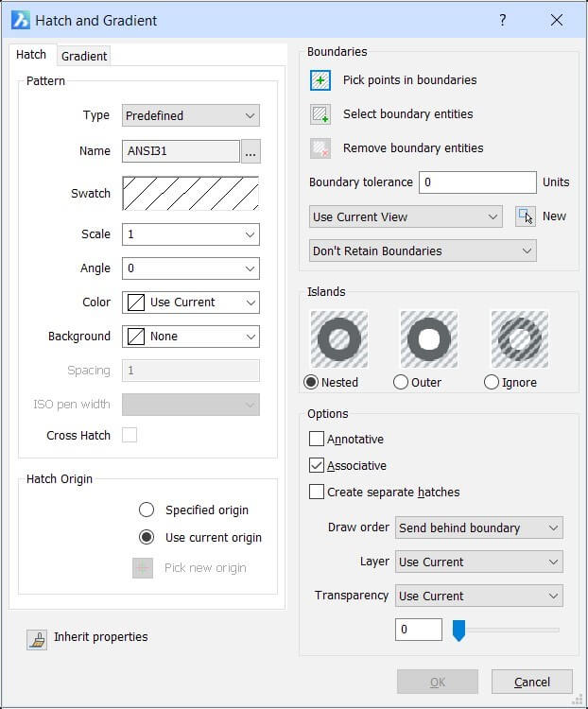The width and height of the screenshot is (588, 709).
Task: Click the Ignore island style thumbnail
Action: pyautogui.click(x=520, y=339)
